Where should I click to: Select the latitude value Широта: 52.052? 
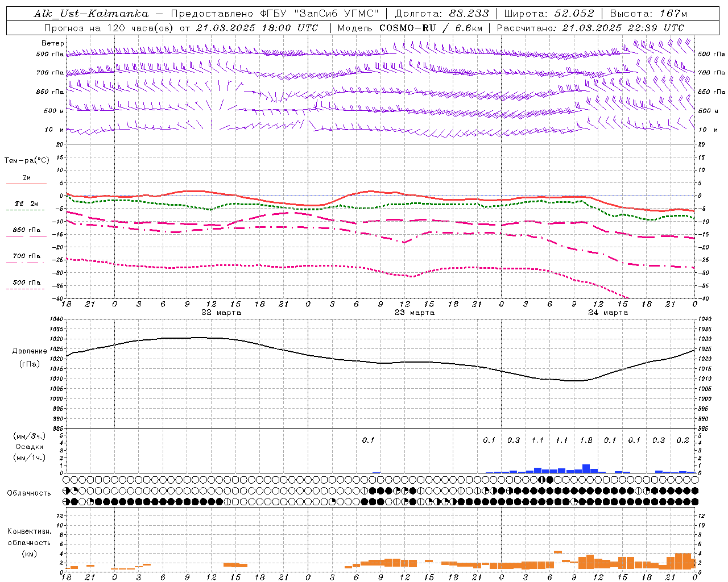(x=549, y=14)
